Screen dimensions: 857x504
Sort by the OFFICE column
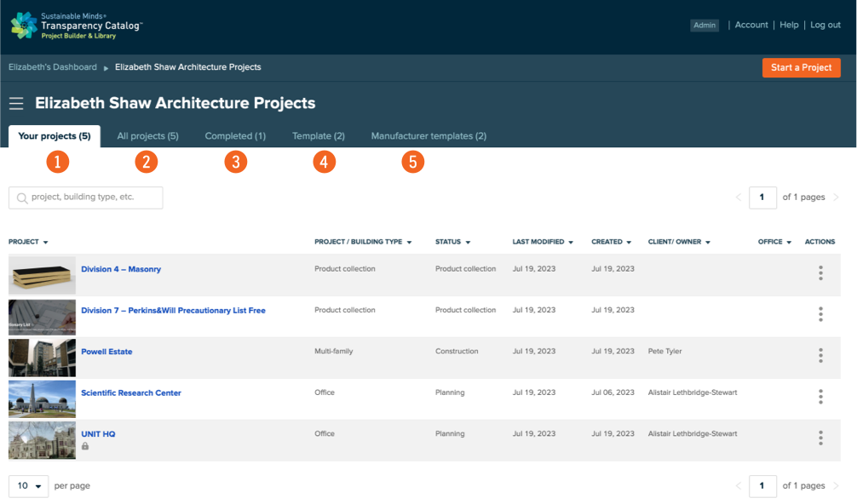point(774,242)
